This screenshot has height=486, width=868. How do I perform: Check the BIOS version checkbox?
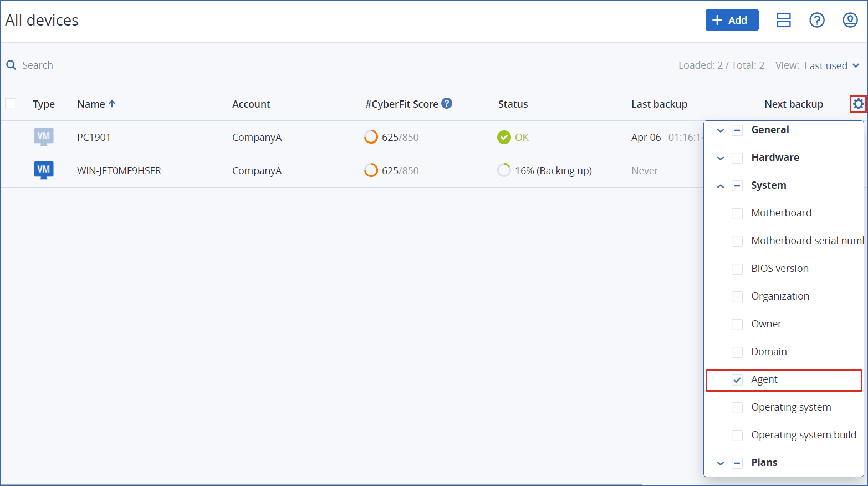pyautogui.click(x=737, y=269)
